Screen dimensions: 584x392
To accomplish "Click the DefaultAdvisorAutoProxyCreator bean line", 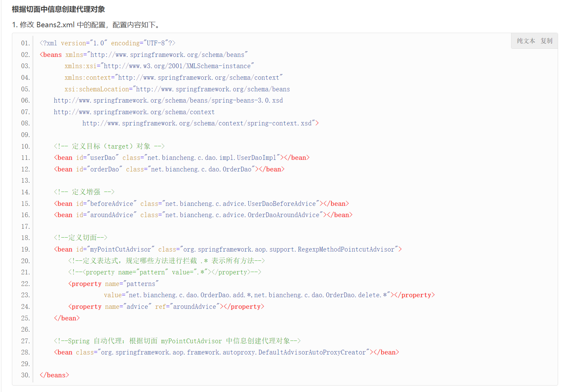I will (226, 352).
